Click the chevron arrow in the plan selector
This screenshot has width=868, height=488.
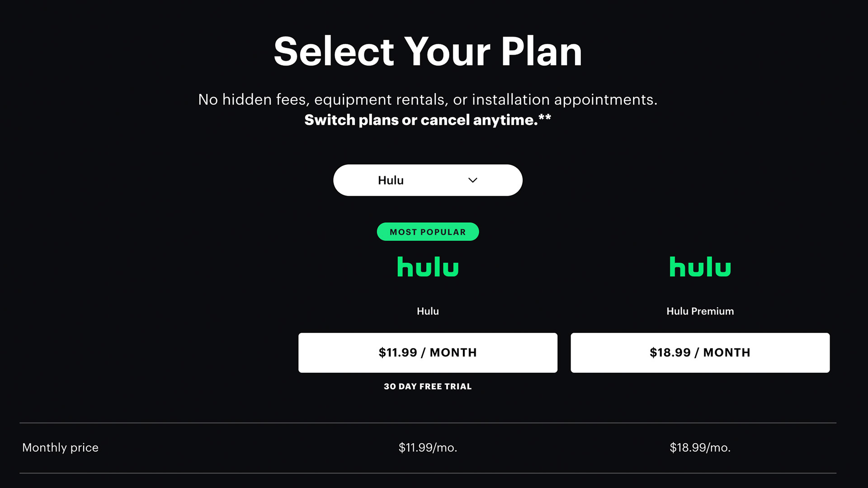(x=472, y=180)
